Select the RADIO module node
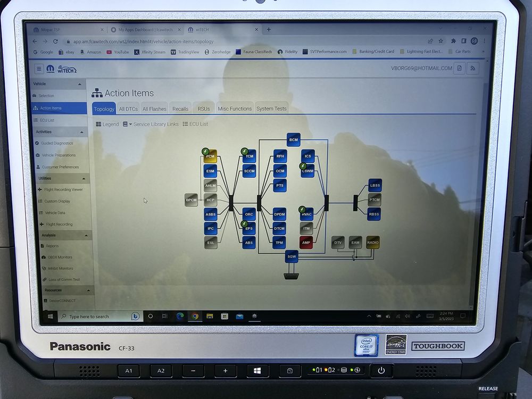 click(373, 243)
